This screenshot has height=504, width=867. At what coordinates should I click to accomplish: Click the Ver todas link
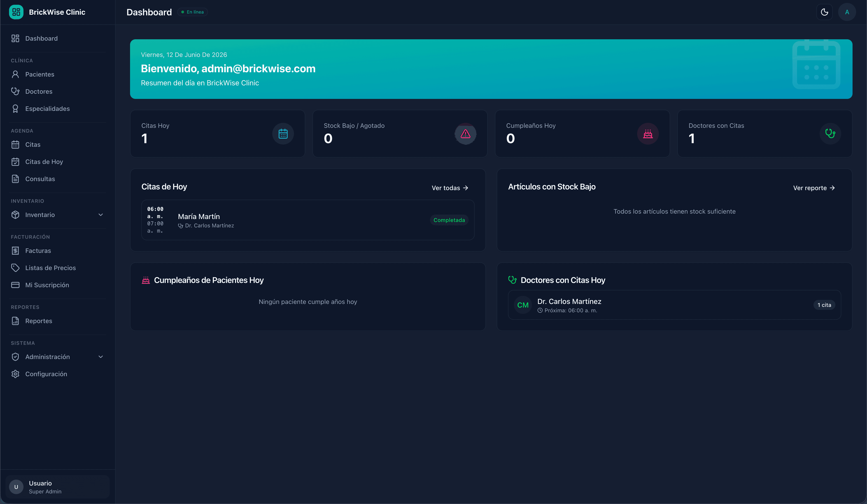[450, 188]
